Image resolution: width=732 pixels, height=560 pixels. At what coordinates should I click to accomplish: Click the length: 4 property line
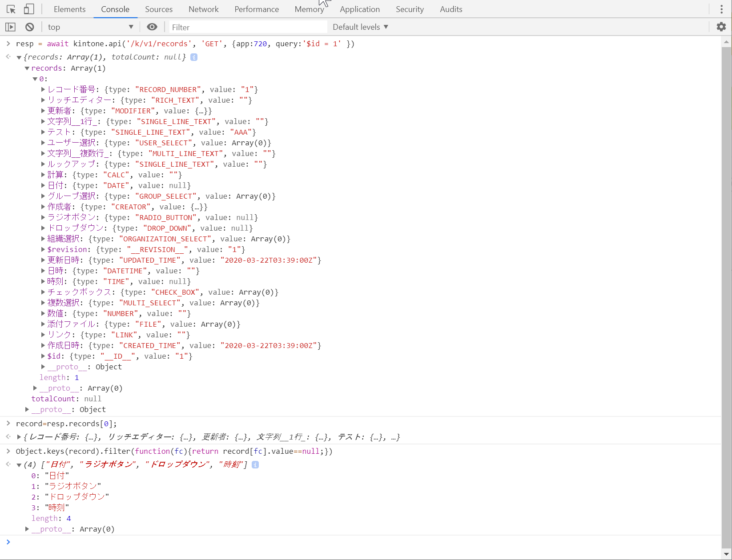(x=51, y=518)
